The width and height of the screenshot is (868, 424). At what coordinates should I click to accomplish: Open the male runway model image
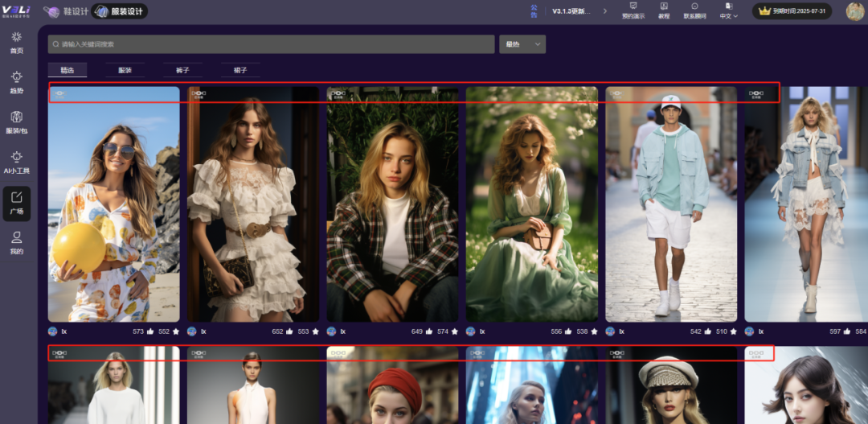pyautogui.click(x=671, y=204)
